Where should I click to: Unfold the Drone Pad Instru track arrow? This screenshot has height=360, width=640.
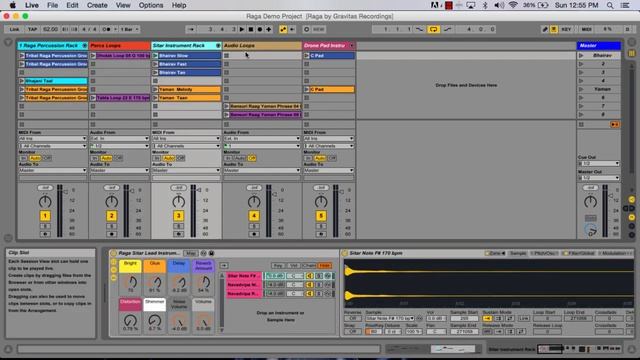click(352, 46)
